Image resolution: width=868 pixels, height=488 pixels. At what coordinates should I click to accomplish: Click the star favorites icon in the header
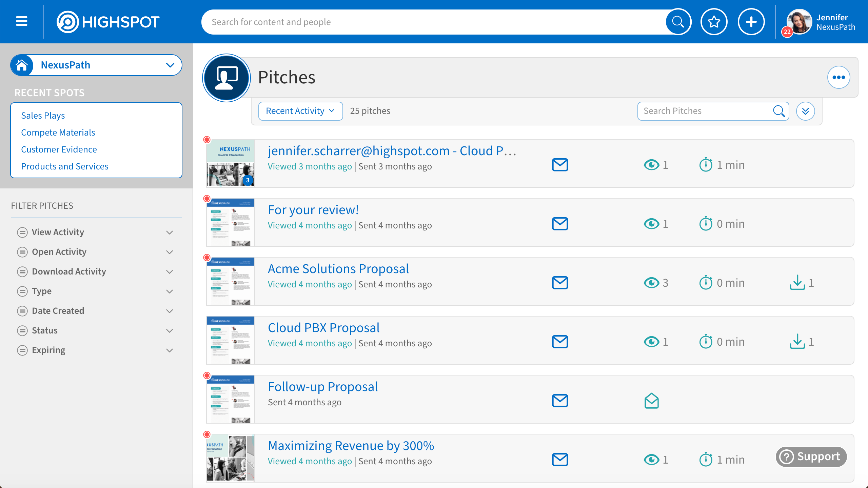point(714,21)
